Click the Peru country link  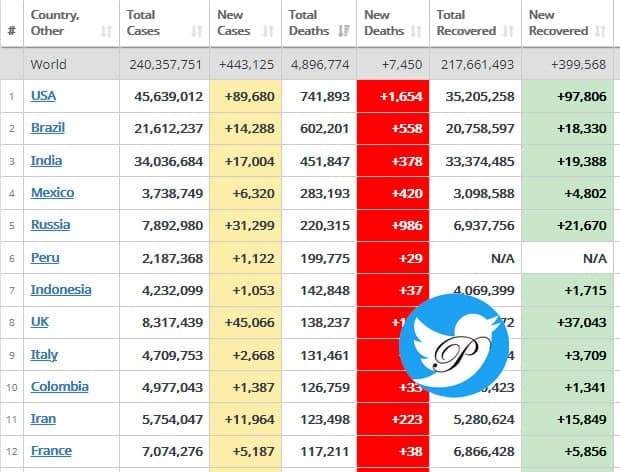[x=45, y=257]
